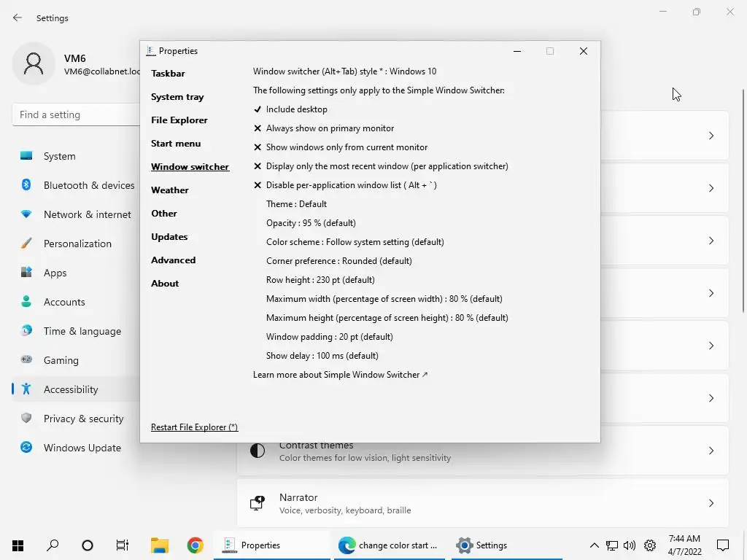Open the Windows Start button

18,545
